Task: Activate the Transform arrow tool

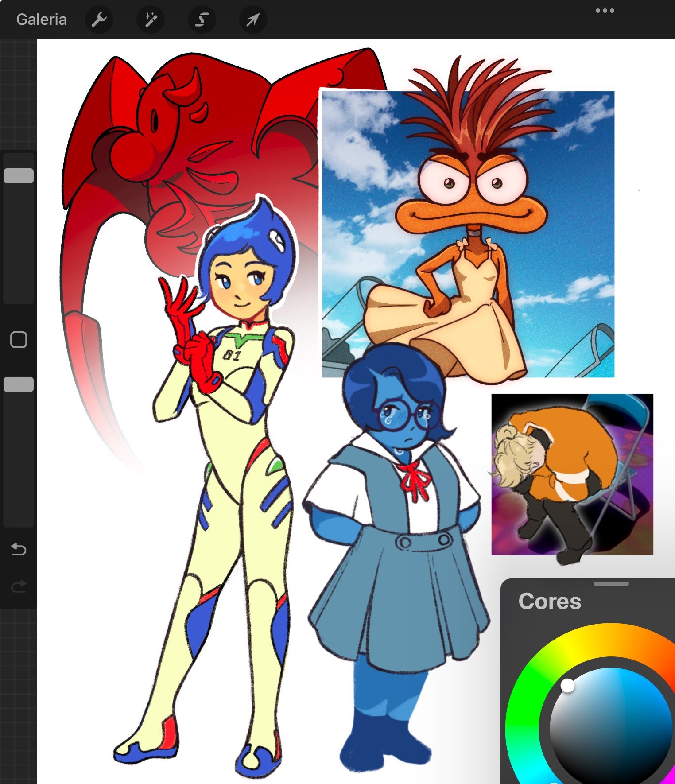Action: tap(253, 19)
